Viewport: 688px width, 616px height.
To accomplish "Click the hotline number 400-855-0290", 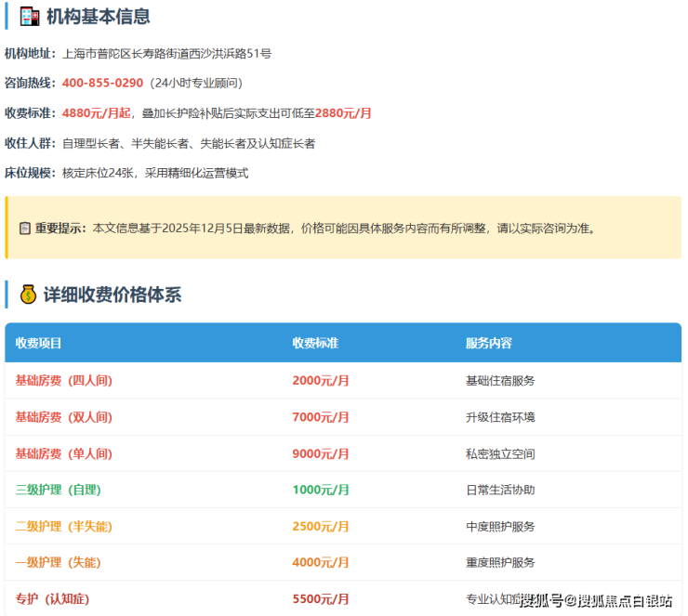I will coord(102,83).
